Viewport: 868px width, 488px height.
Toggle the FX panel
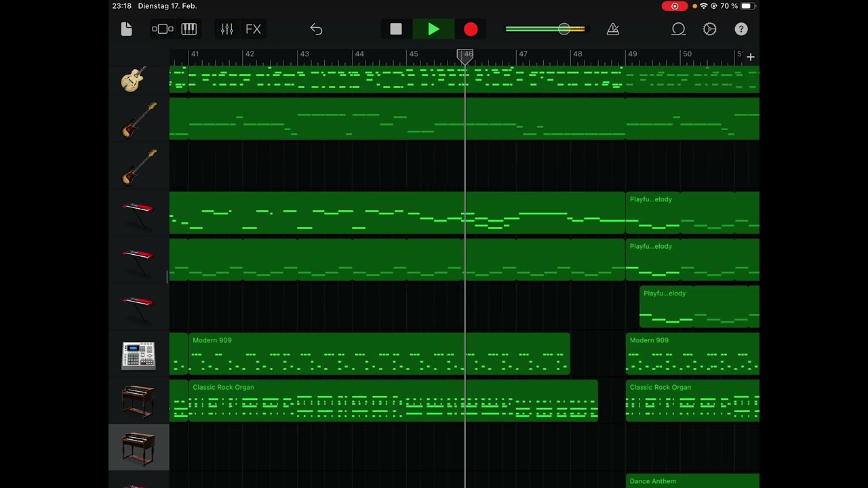pyautogui.click(x=253, y=29)
